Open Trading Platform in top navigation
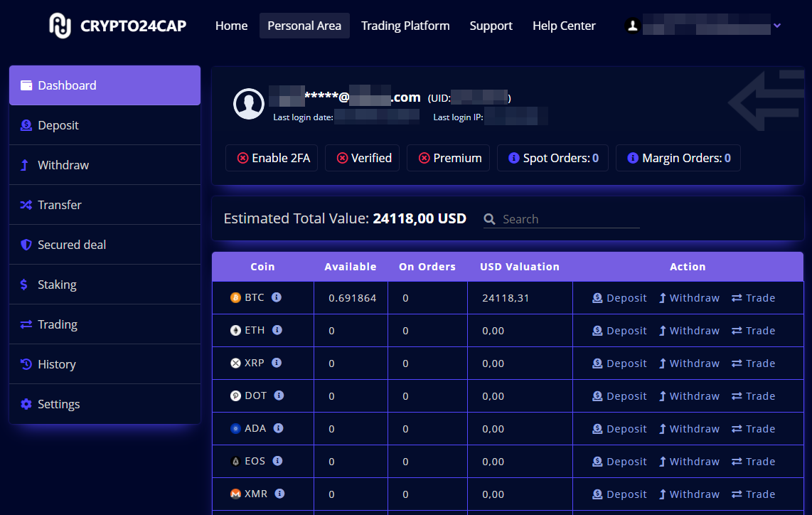The height and width of the screenshot is (515, 812). 405,26
